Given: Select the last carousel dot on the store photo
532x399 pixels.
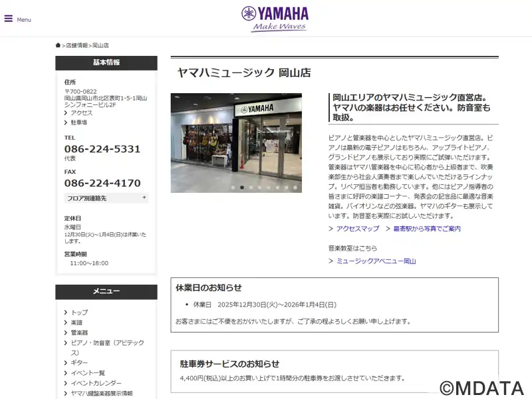Looking at the screenshot, I should click(295, 188).
